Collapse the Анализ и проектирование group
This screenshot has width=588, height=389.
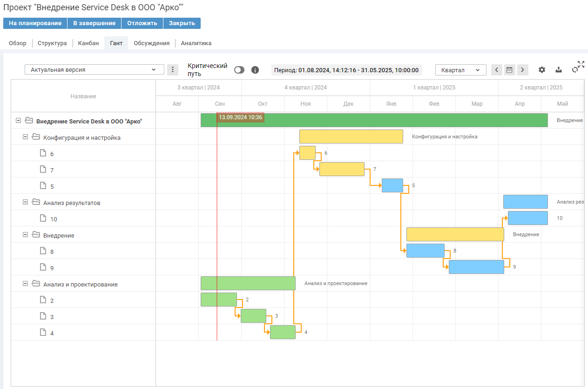26,284
